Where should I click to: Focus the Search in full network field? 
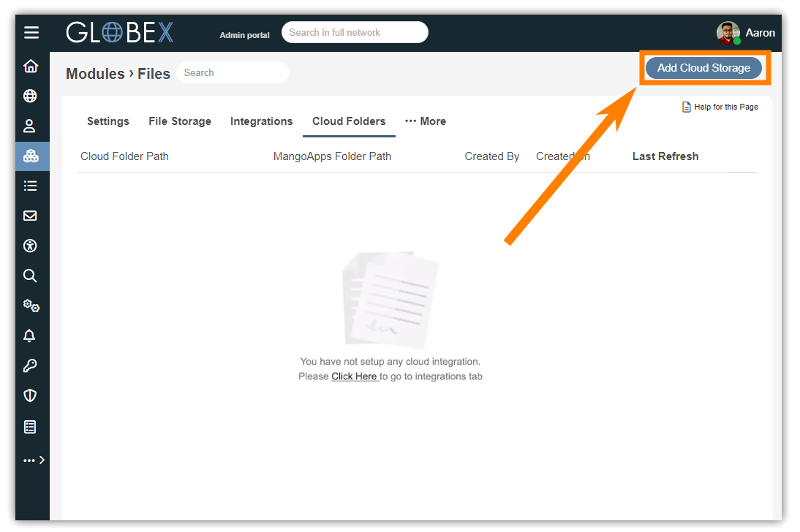tap(355, 33)
